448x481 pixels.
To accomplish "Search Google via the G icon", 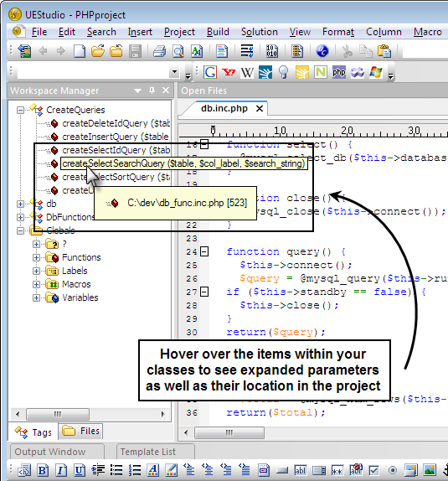I will (210, 72).
